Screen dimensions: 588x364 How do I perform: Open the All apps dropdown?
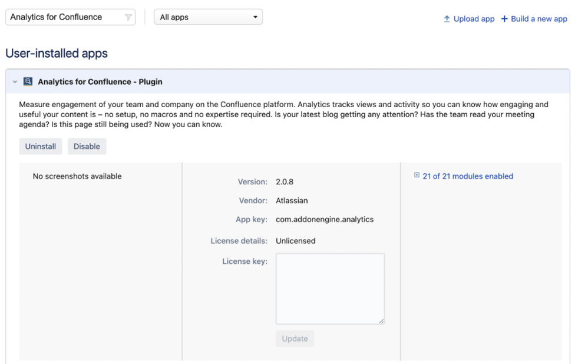tap(208, 17)
